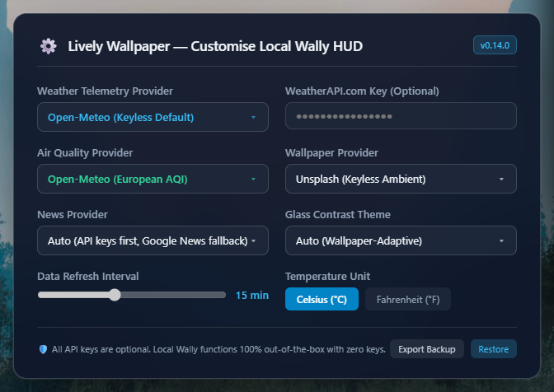Select the Celsius (°C) temperature unit
Viewport: 554px width, 392px height.
pyautogui.click(x=322, y=299)
